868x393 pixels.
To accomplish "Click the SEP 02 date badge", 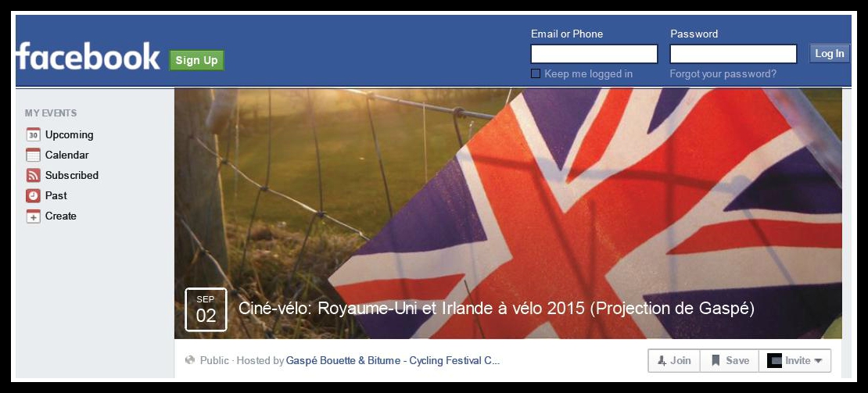I will click(x=206, y=309).
